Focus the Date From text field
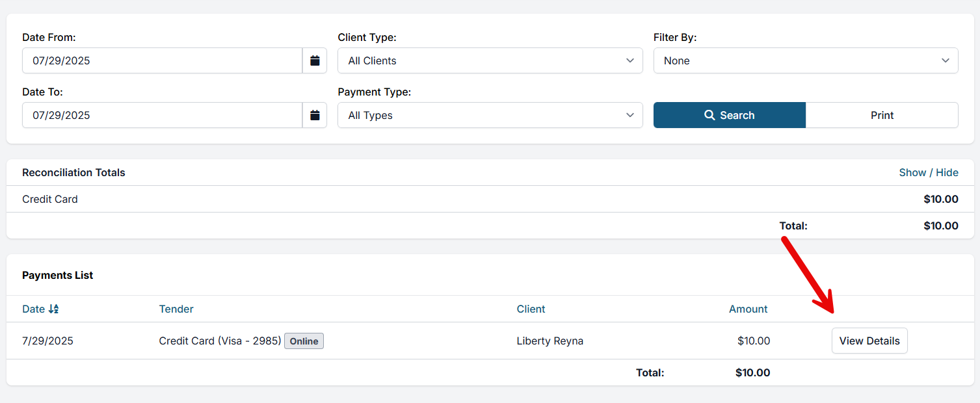Viewport: 980px width, 403px height. [163, 60]
